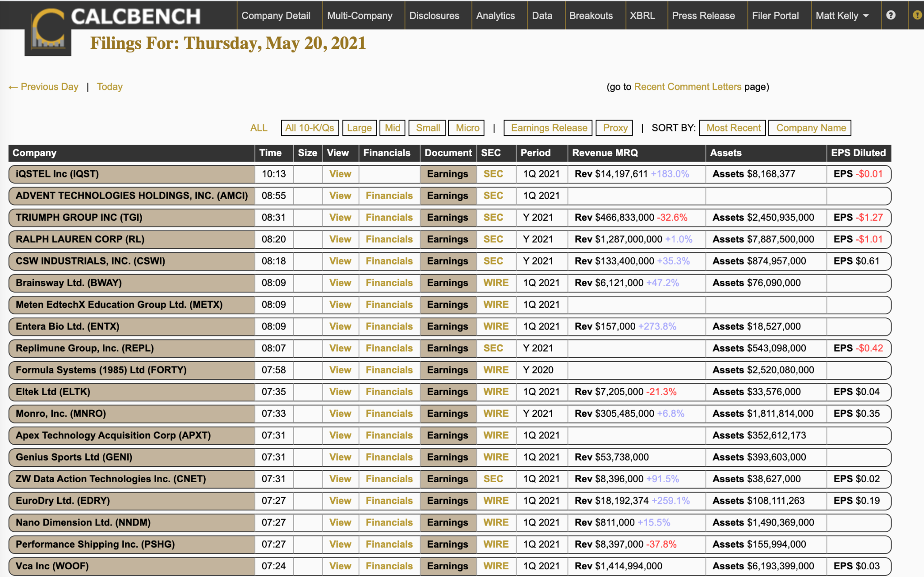
Task: Click View link for Ralph Lauren Corp
Action: pos(340,239)
